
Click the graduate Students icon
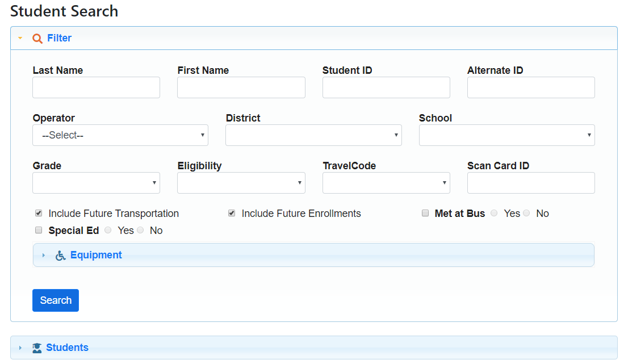tap(37, 348)
